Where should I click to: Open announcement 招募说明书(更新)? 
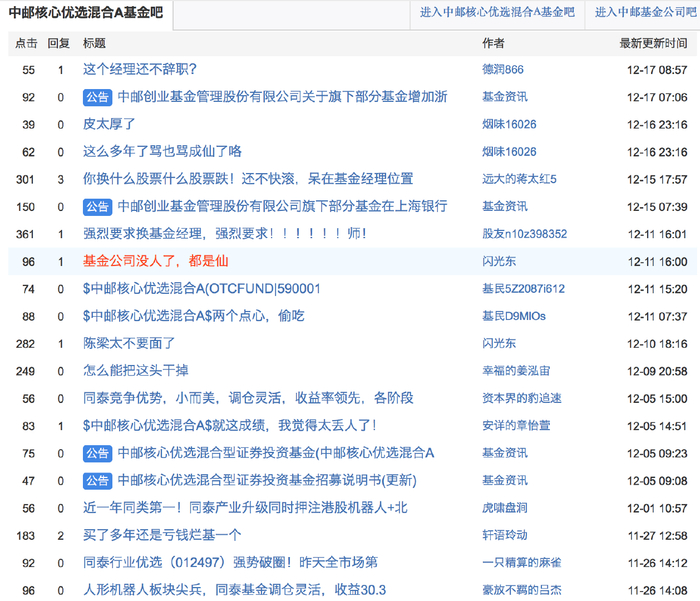tap(267, 480)
